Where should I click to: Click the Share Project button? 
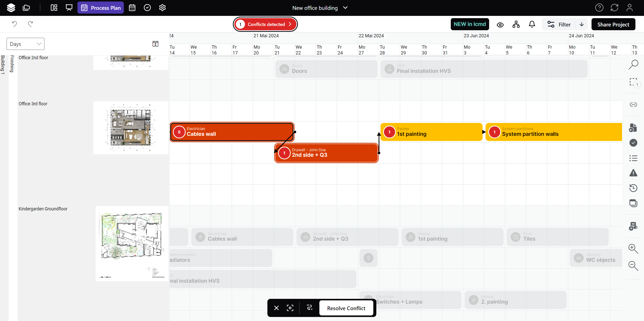tap(613, 24)
